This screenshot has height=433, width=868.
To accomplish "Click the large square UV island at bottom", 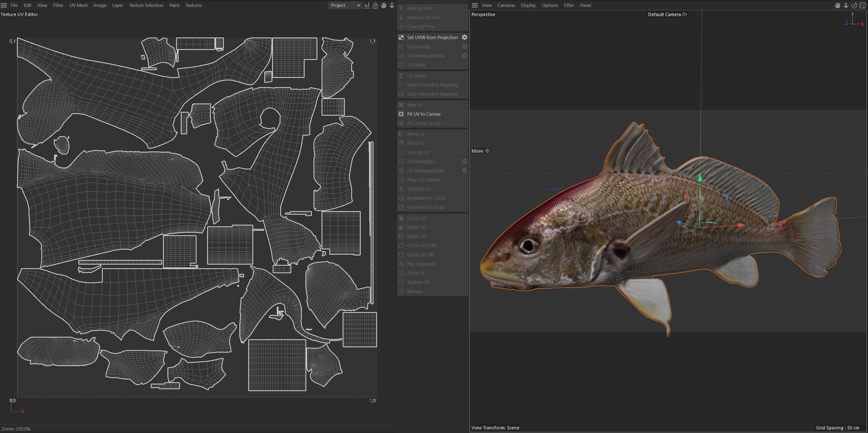I will (x=277, y=365).
